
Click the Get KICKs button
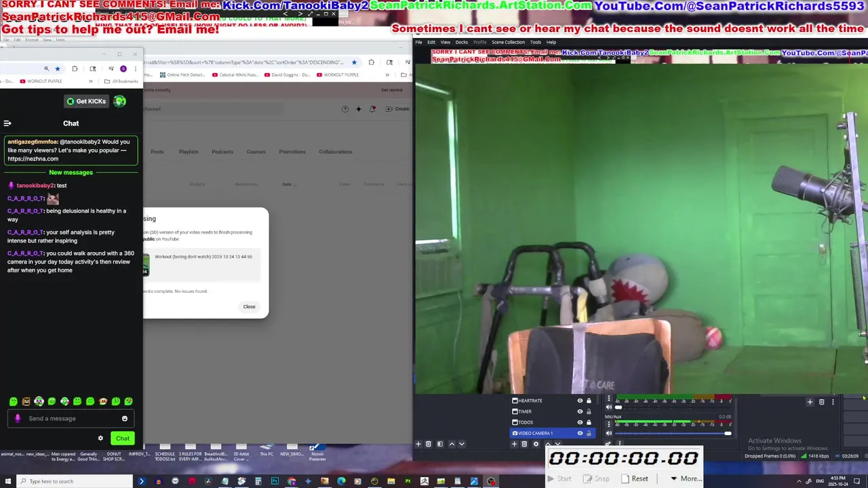(87, 101)
